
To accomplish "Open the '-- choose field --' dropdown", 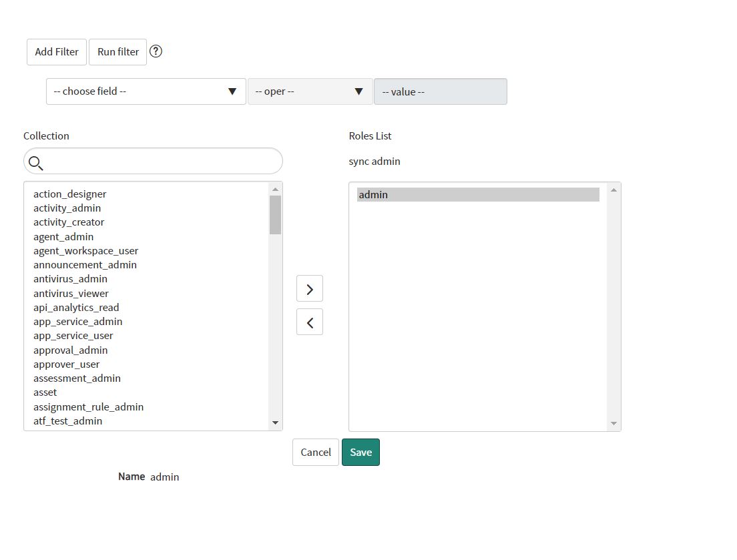I will 146,91.
